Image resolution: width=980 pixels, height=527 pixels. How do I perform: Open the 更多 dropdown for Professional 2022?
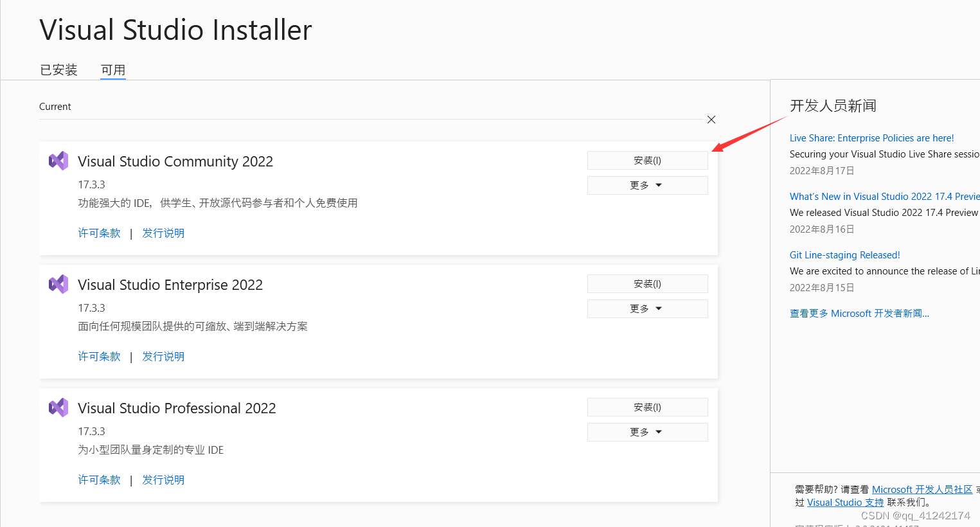click(648, 432)
